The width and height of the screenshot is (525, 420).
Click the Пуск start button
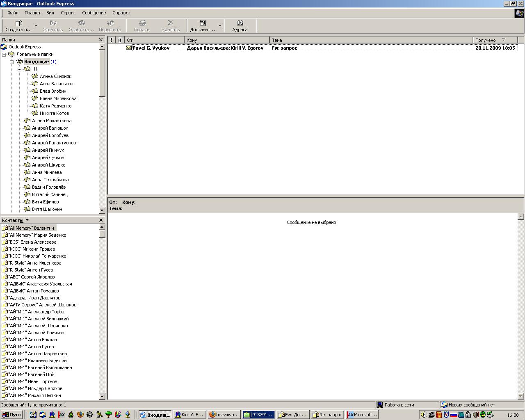(x=12, y=415)
